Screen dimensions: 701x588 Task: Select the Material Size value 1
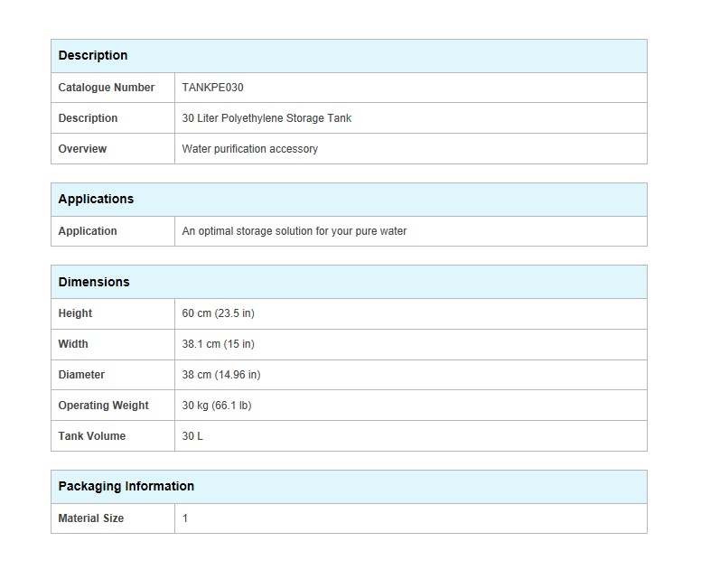(x=185, y=518)
